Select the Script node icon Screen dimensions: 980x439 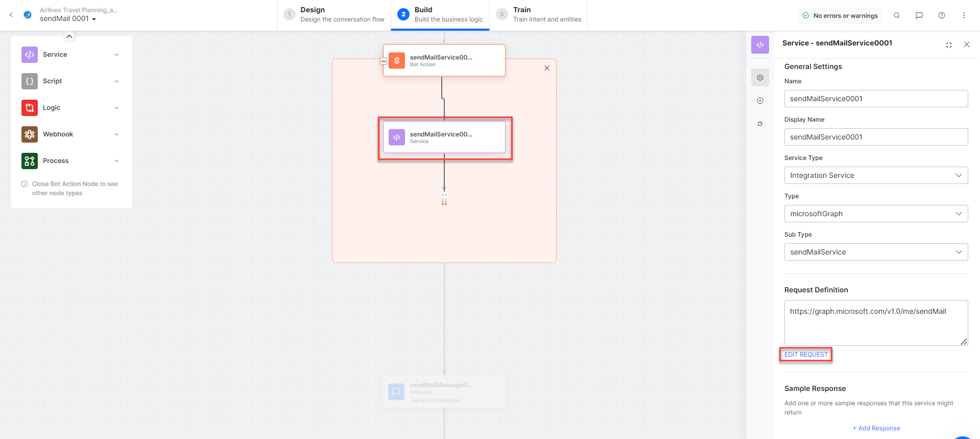30,81
